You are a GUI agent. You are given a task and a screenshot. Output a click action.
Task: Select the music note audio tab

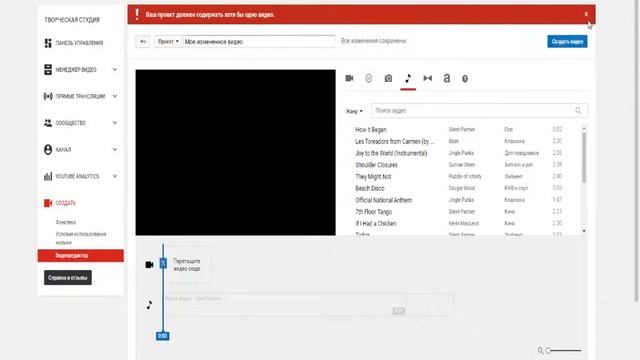point(408,78)
